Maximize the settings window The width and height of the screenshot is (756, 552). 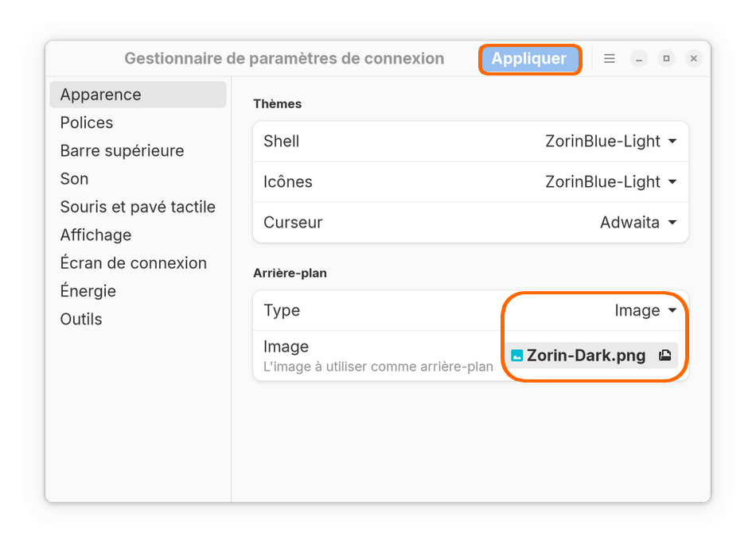tap(667, 59)
